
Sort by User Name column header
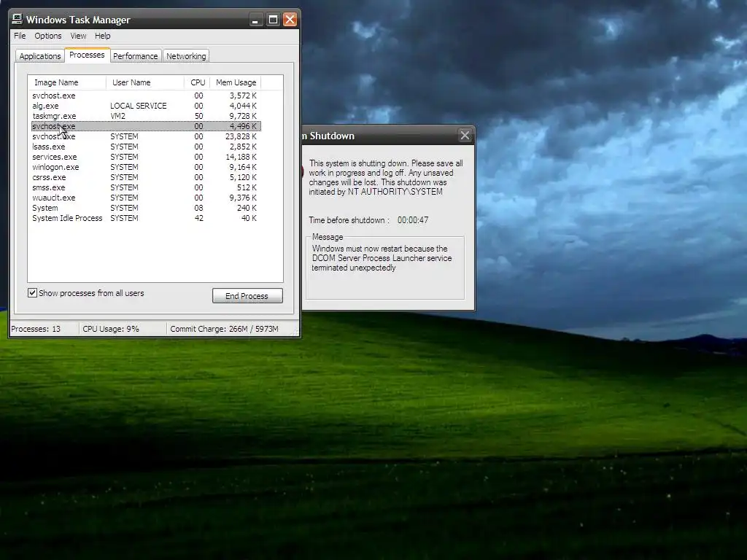(145, 82)
